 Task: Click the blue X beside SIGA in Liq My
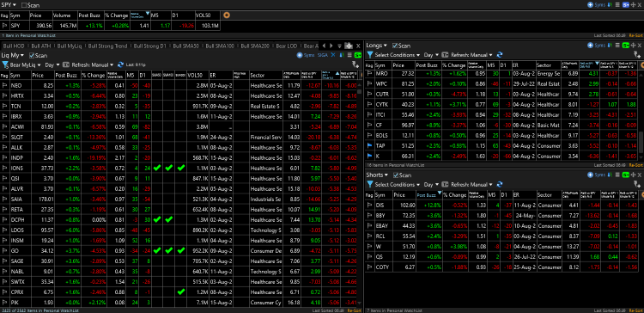tap(333, 55)
